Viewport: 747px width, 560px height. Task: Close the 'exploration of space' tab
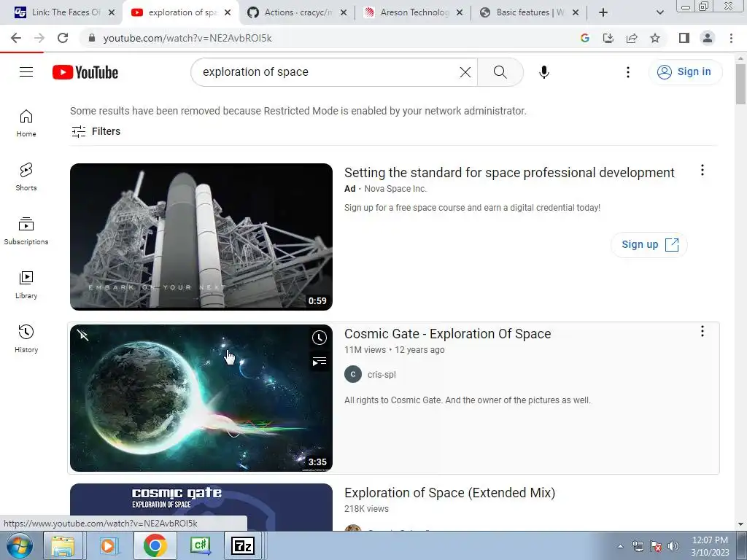pyautogui.click(x=228, y=12)
